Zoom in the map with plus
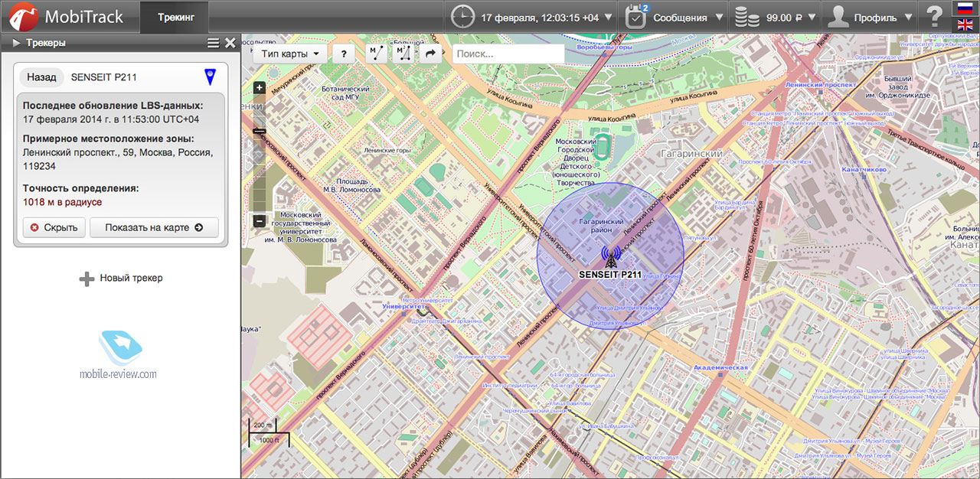 [260, 88]
